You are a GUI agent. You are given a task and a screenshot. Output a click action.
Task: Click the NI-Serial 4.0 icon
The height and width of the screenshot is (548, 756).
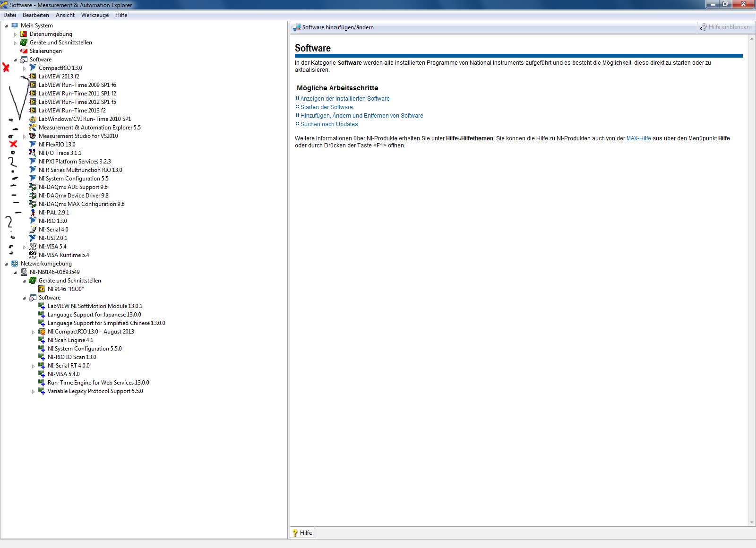tap(33, 230)
